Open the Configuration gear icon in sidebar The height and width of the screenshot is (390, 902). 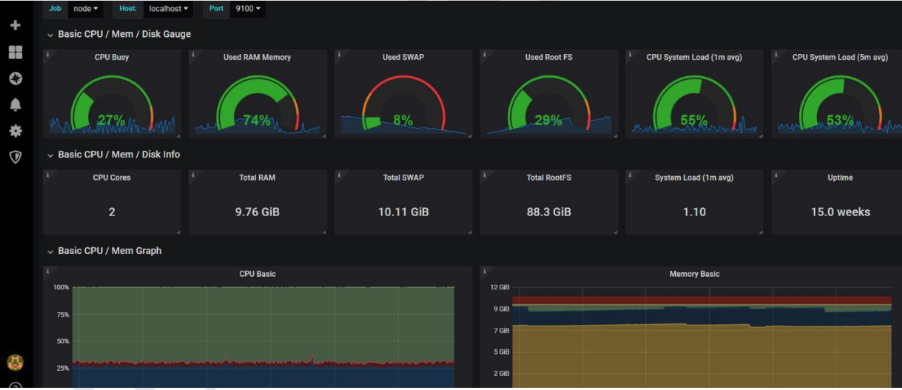click(x=16, y=131)
